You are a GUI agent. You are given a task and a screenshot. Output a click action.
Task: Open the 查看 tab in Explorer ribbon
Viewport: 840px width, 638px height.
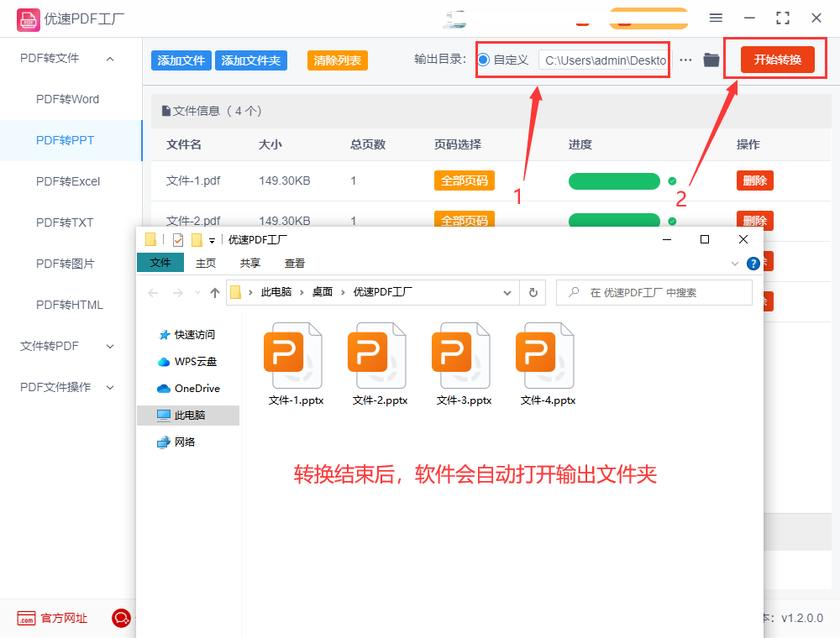[x=295, y=264]
